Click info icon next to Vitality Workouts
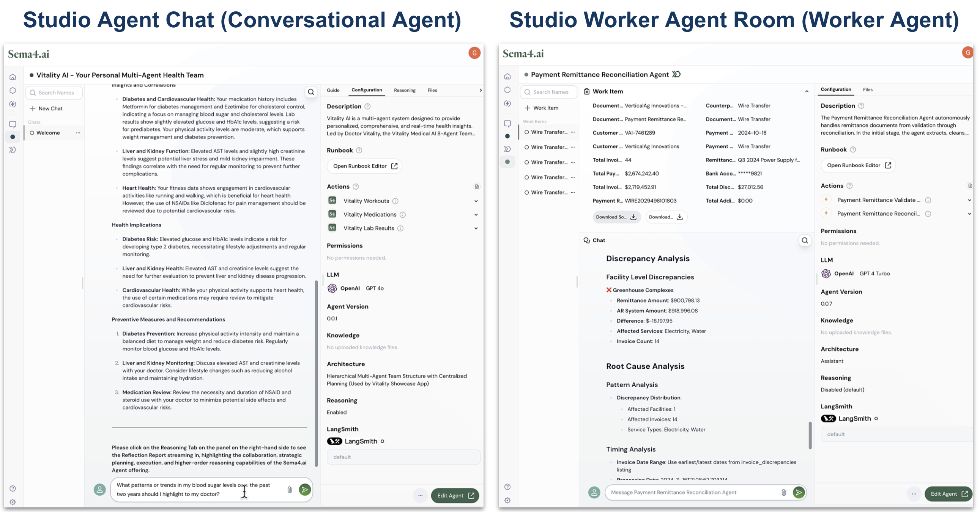 (x=395, y=201)
